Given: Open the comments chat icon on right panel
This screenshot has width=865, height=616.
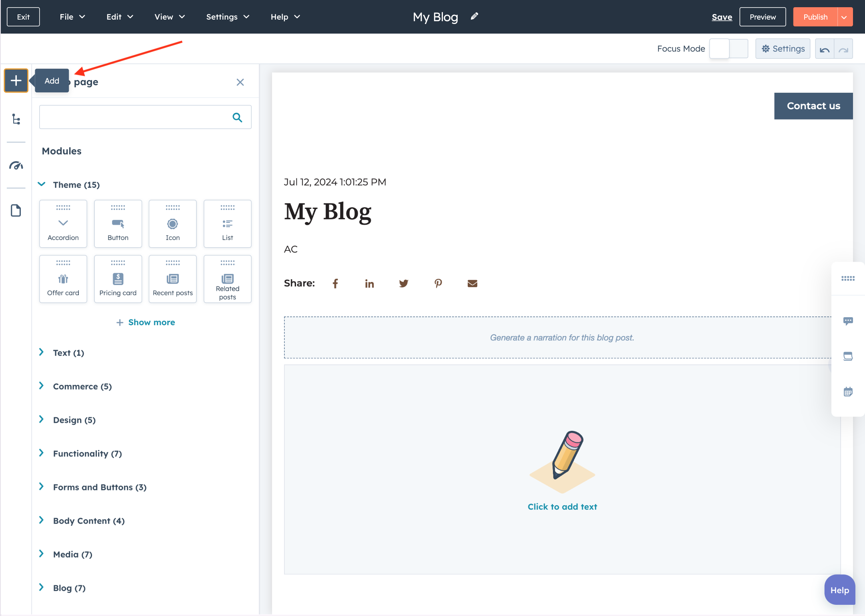Looking at the screenshot, I should point(848,321).
